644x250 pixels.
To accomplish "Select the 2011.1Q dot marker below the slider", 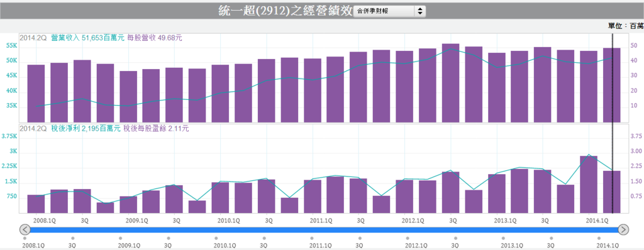I will (x=312, y=238).
